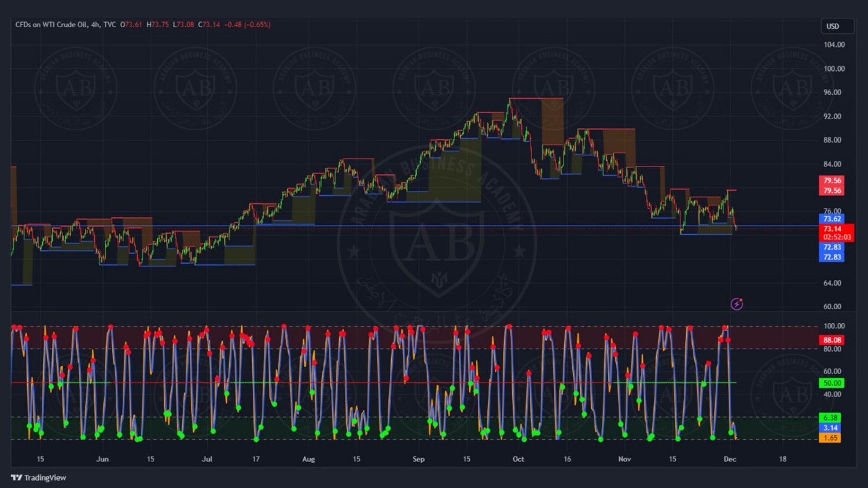Click the blue 3.14 indicator value label
The width and height of the screenshot is (868, 488).
click(830, 428)
